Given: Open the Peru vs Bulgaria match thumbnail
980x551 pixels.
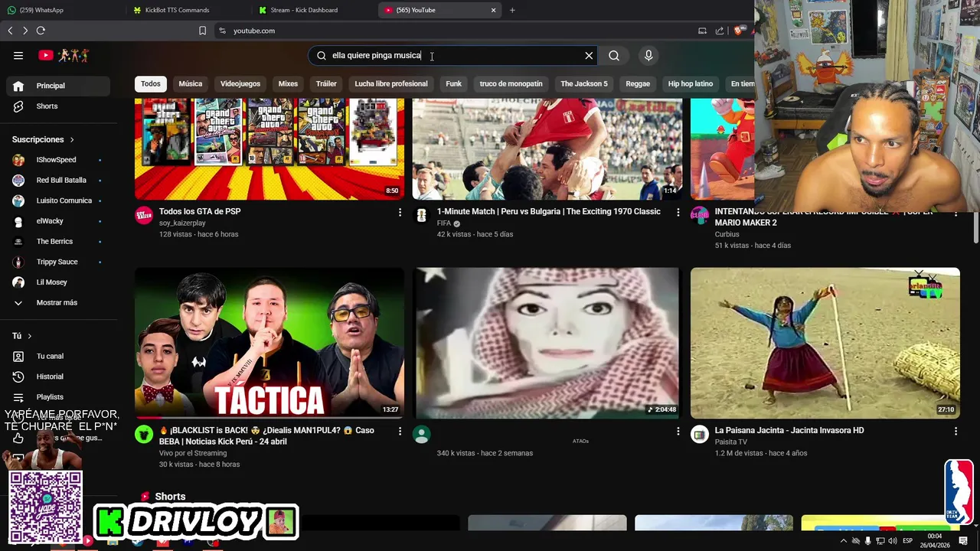Looking at the screenshot, I should tap(547, 149).
